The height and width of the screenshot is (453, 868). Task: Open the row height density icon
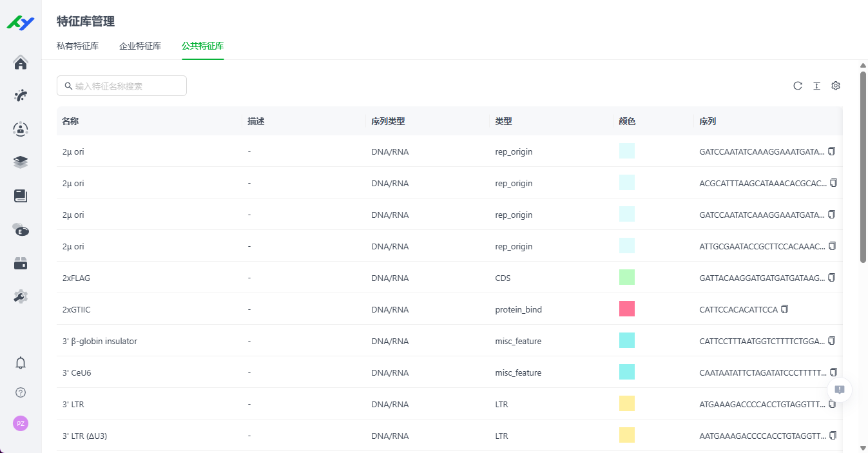(x=816, y=86)
